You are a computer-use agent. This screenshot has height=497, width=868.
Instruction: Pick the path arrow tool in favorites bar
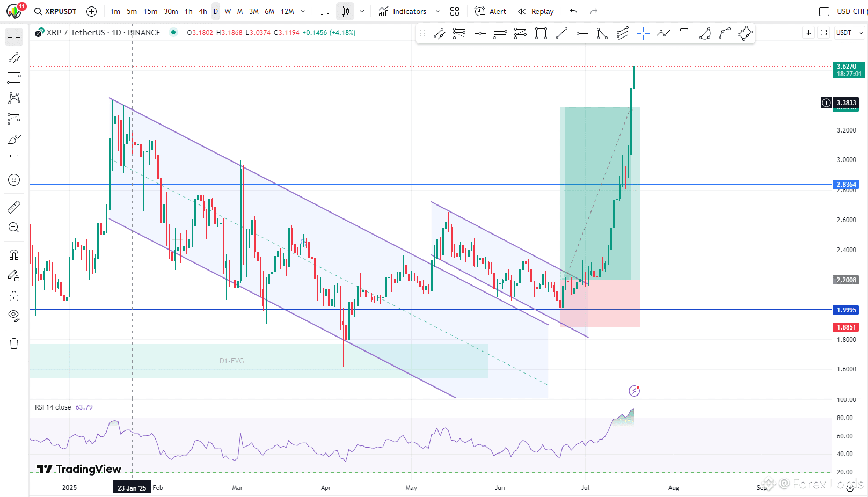[663, 34]
